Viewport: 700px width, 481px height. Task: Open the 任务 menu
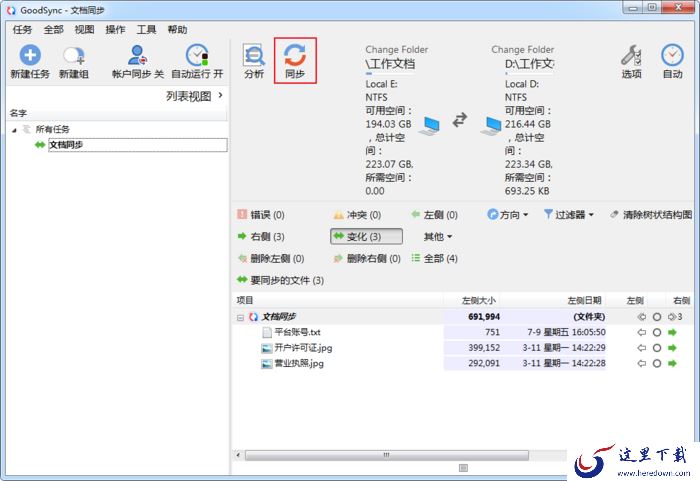point(22,29)
